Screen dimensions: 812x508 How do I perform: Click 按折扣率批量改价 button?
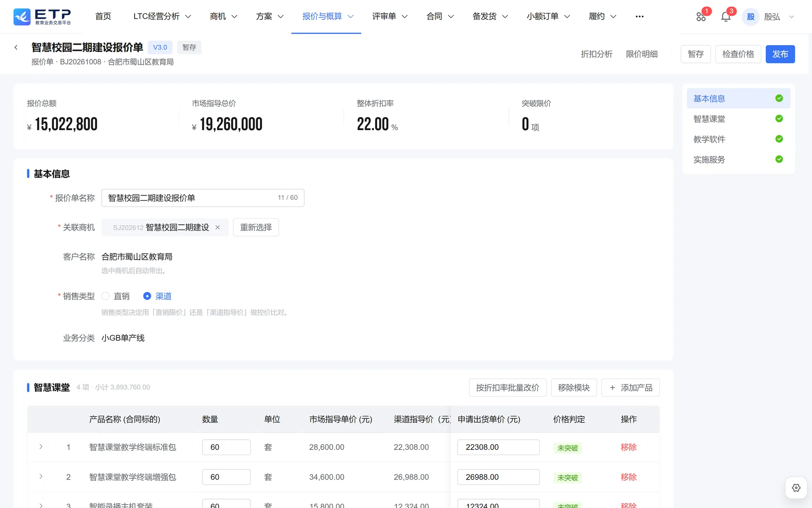tap(508, 388)
